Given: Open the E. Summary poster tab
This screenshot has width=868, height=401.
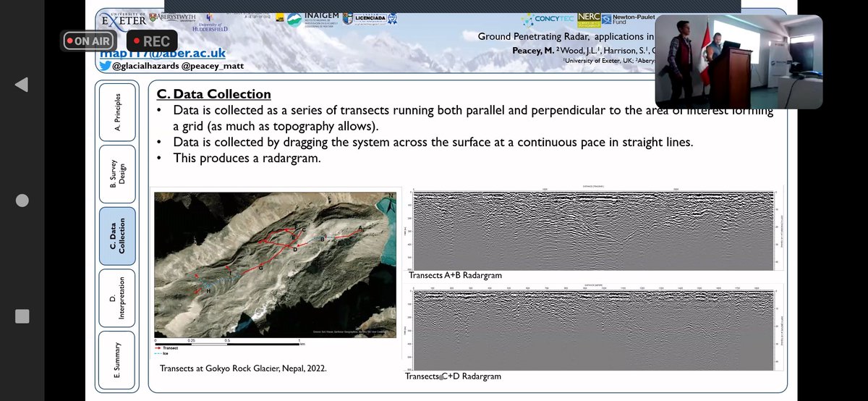Looking at the screenshot, I should (x=117, y=362).
